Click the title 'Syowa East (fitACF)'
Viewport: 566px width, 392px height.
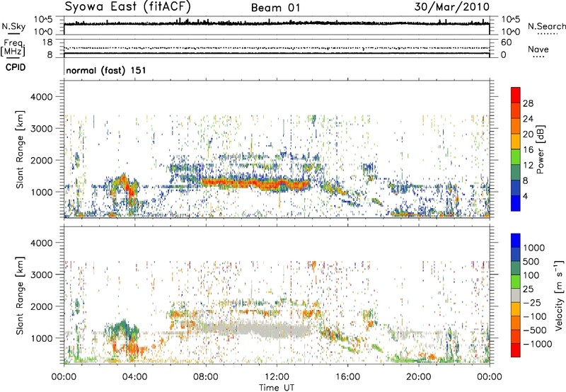pyautogui.click(x=128, y=7)
